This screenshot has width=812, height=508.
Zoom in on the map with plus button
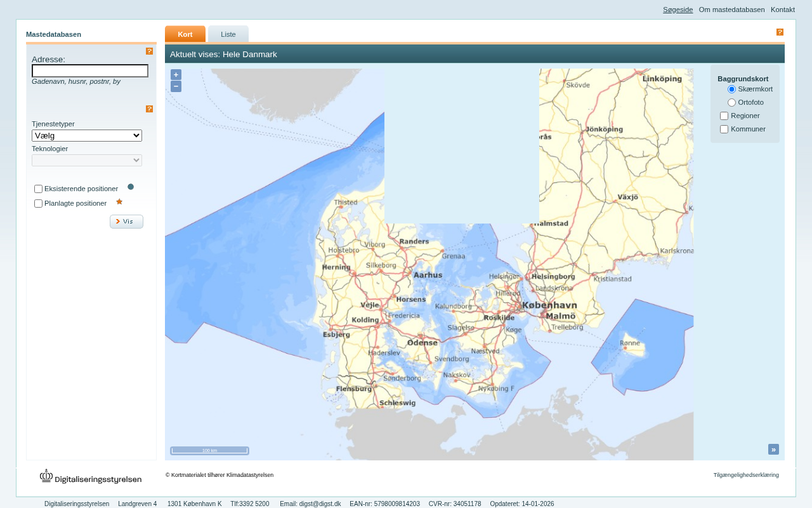point(176,75)
